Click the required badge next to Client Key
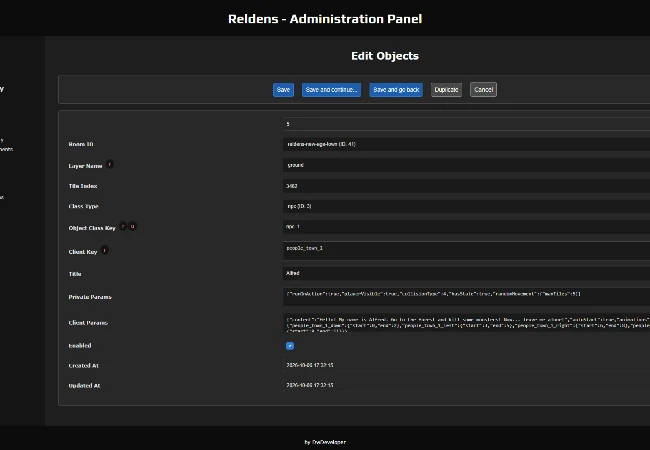650x450 pixels. click(x=104, y=250)
